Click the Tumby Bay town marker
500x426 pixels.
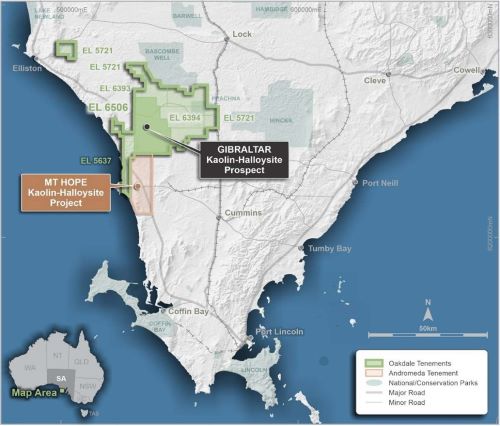[301, 248]
